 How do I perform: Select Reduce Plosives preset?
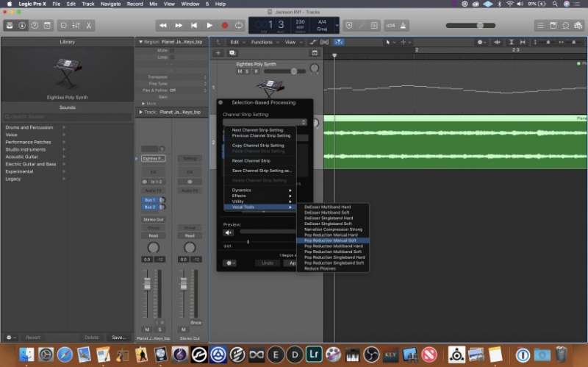tap(333, 268)
